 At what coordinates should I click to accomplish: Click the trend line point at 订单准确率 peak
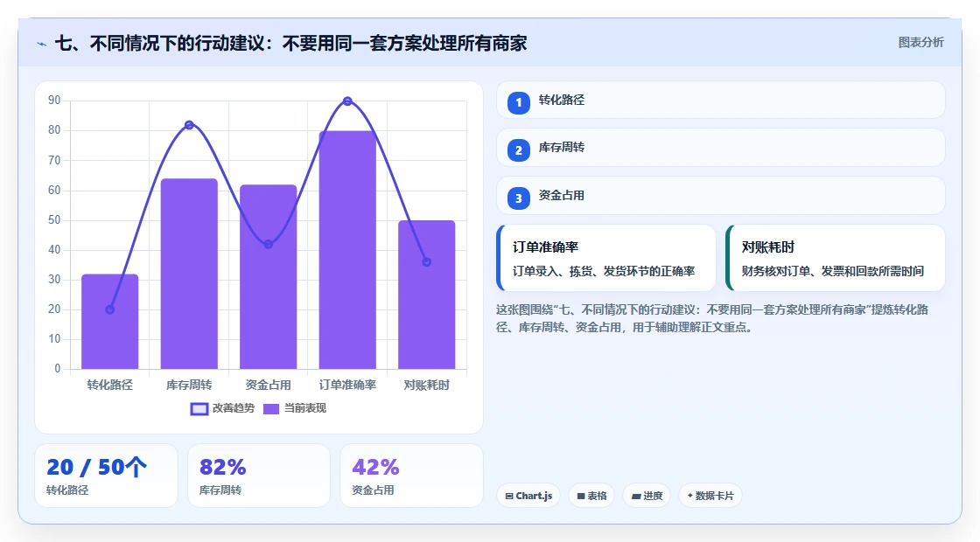click(x=347, y=101)
